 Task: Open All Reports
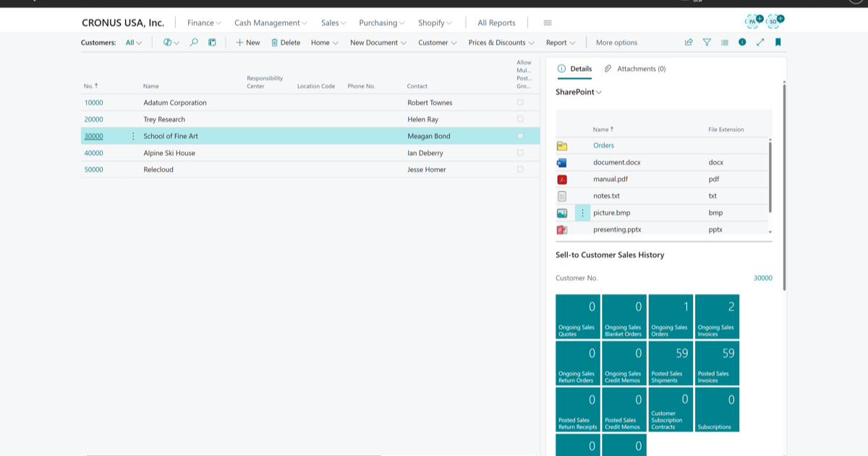click(x=496, y=23)
